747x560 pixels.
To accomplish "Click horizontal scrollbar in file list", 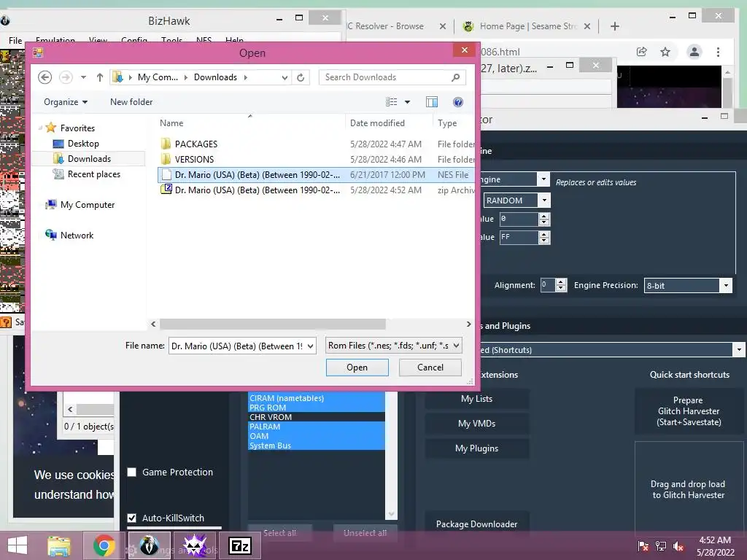I will [x=273, y=324].
